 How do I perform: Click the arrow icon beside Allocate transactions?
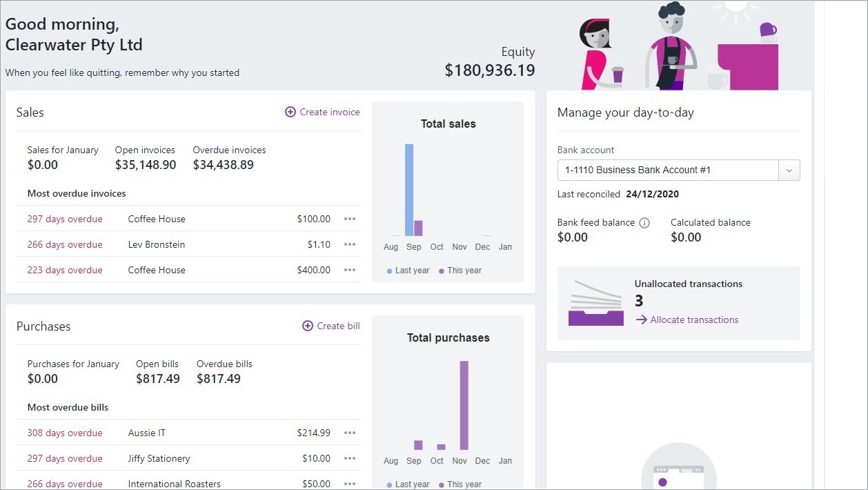pyautogui.click(x=641, y=320)
